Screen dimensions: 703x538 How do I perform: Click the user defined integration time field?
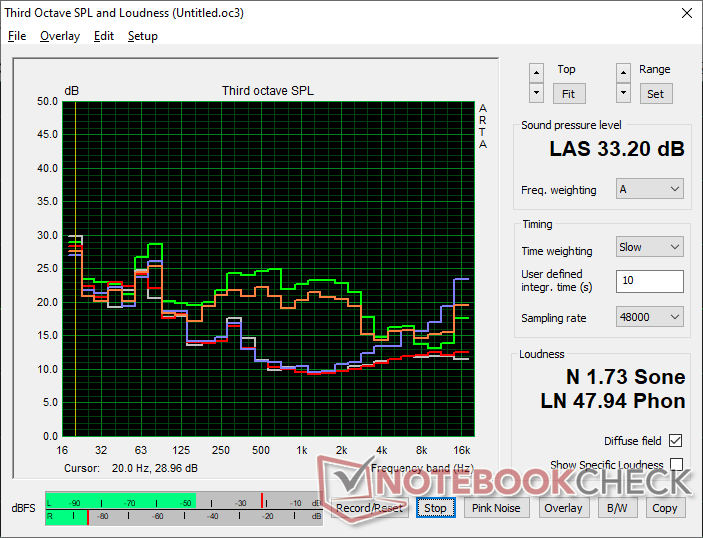649,281
